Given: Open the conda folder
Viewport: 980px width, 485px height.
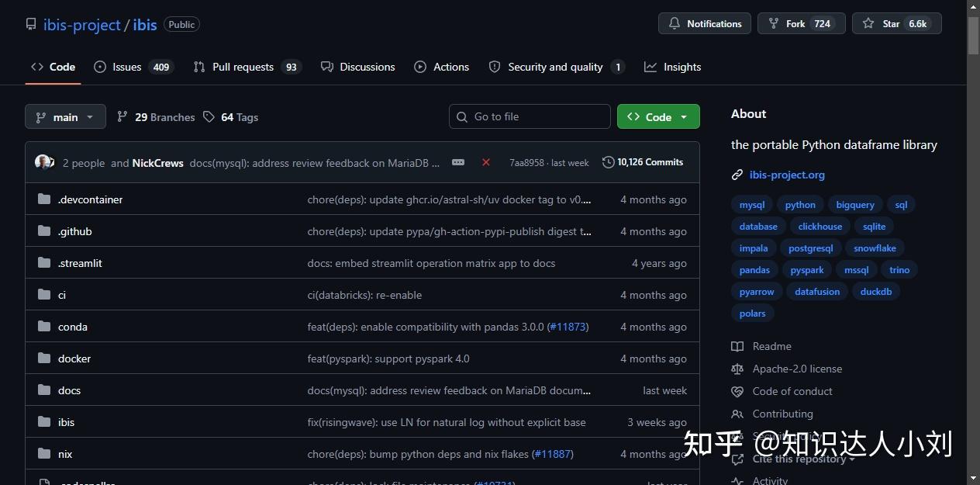Looking at the screenshot, I should (x=73, y=327).
